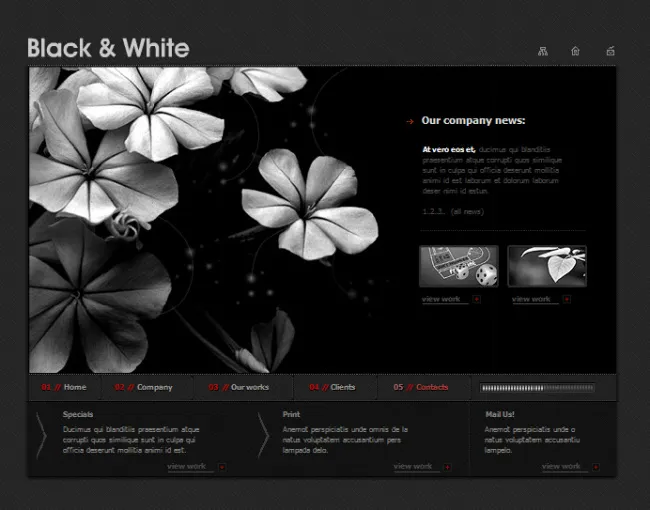Click the home icon in header
650x510 pixels.
click(575, 51)
